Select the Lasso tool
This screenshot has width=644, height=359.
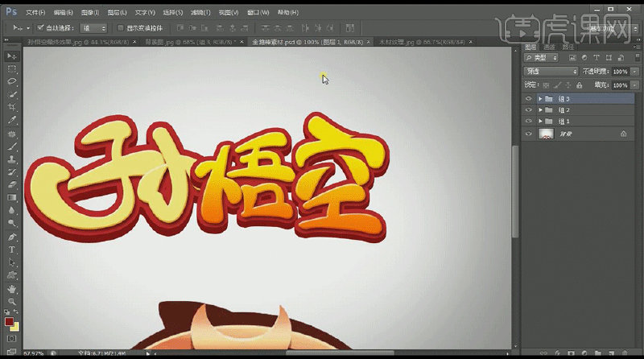(x=11, y=81)
